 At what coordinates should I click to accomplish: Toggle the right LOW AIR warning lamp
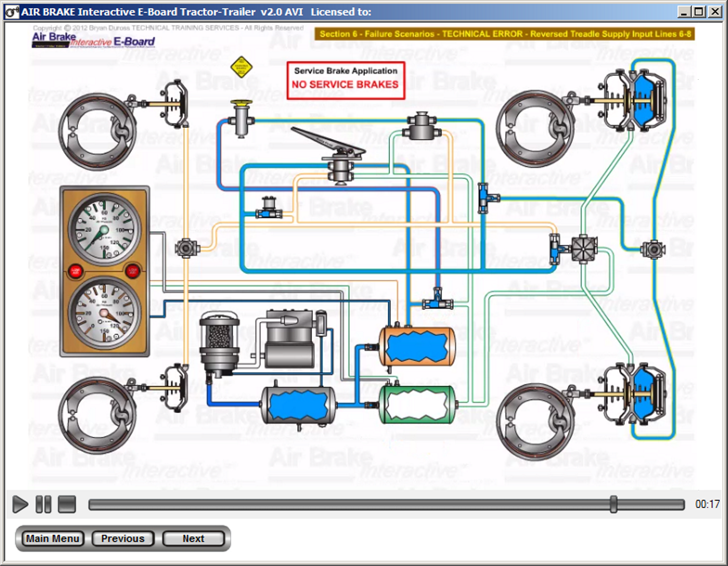click(132, 270)
